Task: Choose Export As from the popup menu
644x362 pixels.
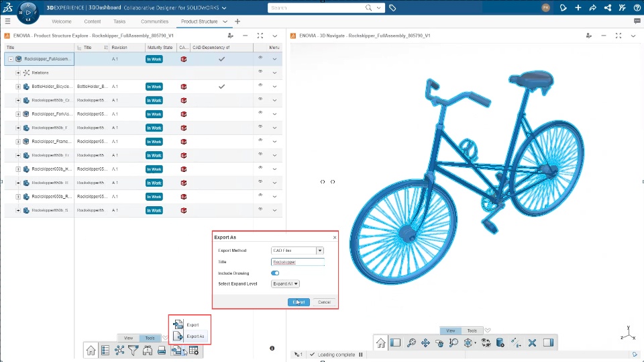Action: point(190,336)
